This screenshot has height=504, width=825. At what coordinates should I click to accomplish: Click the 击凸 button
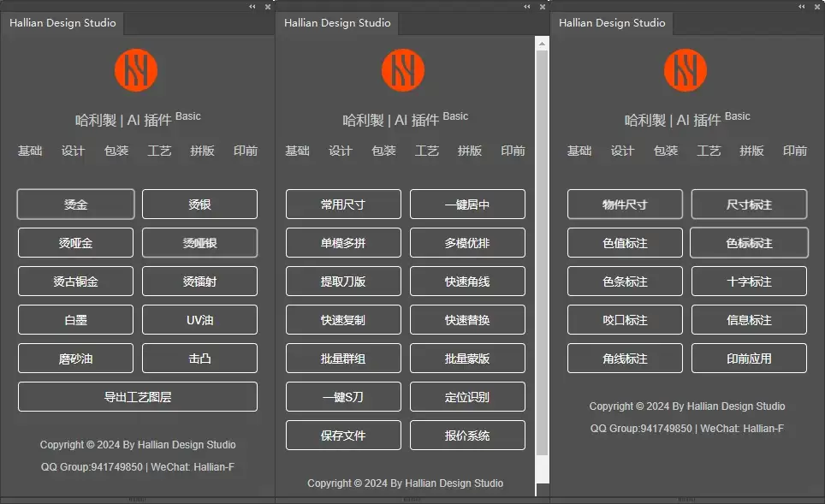tap(200, 359)
